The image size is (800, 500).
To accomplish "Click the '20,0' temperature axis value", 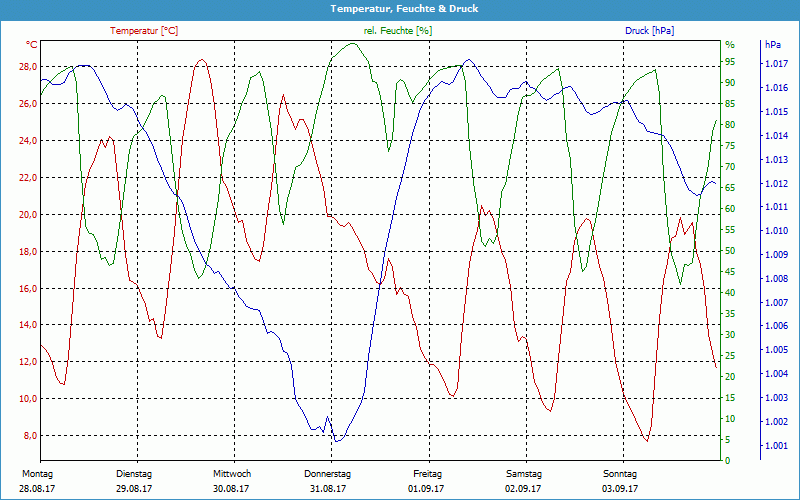I will tap(28, 214).
